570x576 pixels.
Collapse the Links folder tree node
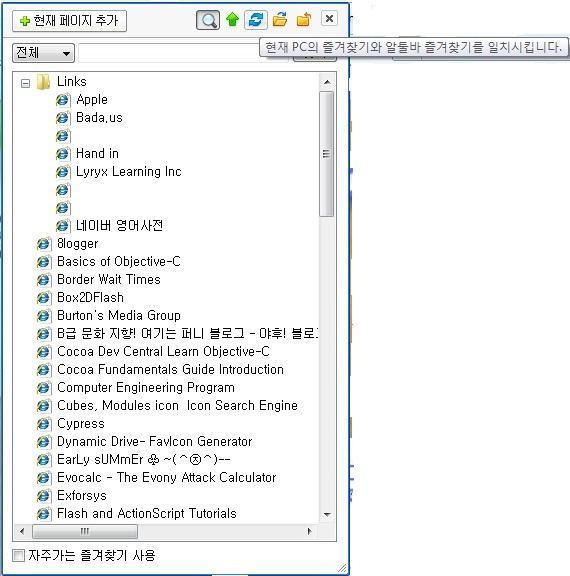[x=25, y=83]
